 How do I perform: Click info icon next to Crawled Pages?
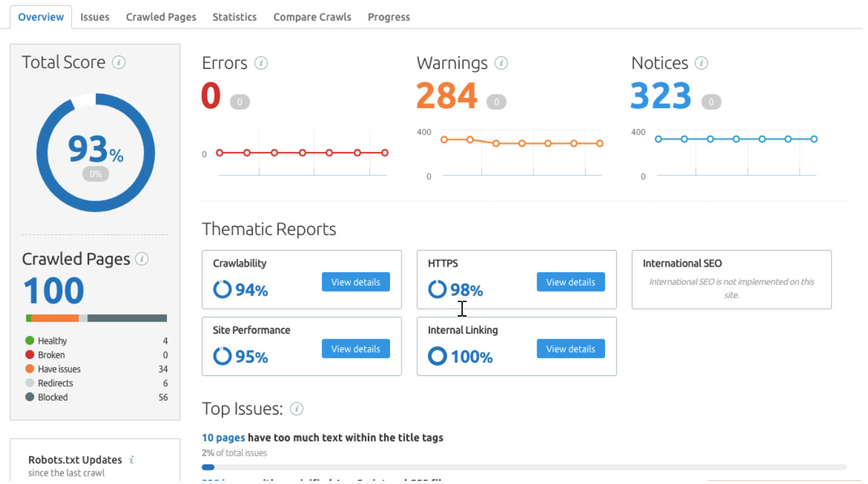142,259
